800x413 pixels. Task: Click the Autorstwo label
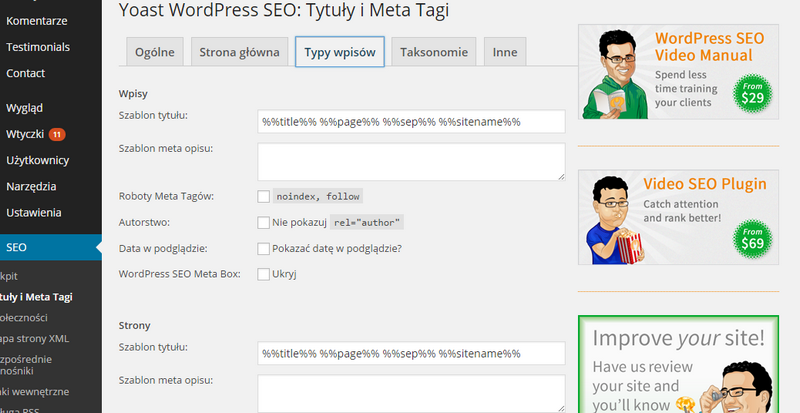(x=144, y=223)
